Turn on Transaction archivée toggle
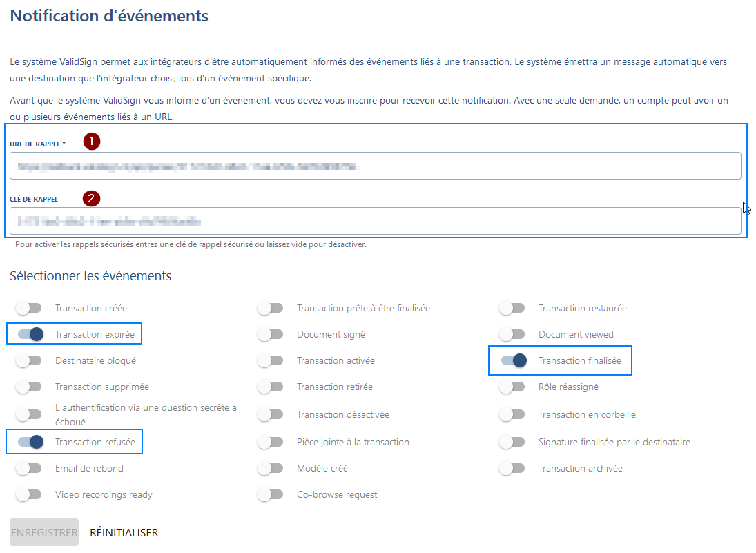This screenshot has height=553, width=756. [x=512, y=468]
